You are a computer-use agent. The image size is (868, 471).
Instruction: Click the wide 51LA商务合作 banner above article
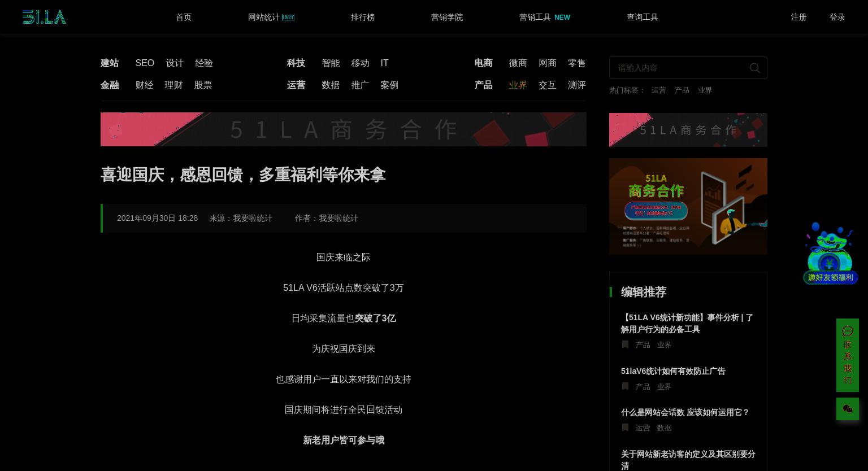[344, 129]
